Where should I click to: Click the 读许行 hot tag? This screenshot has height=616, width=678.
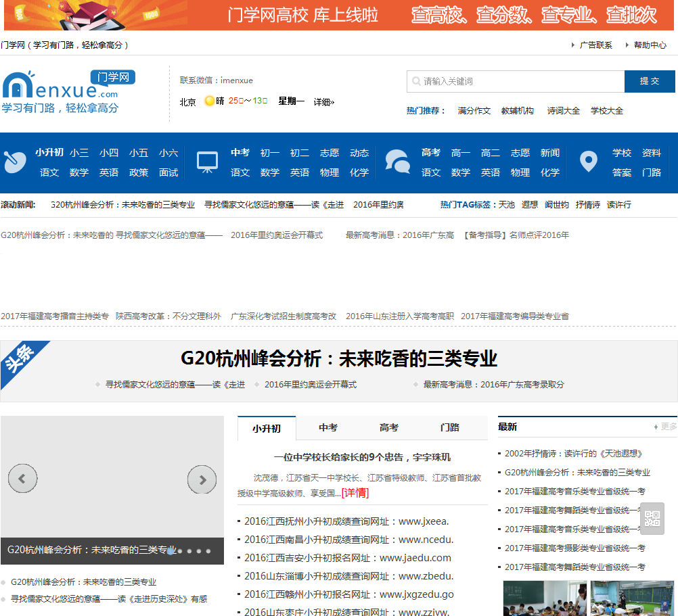coord(619,205)
